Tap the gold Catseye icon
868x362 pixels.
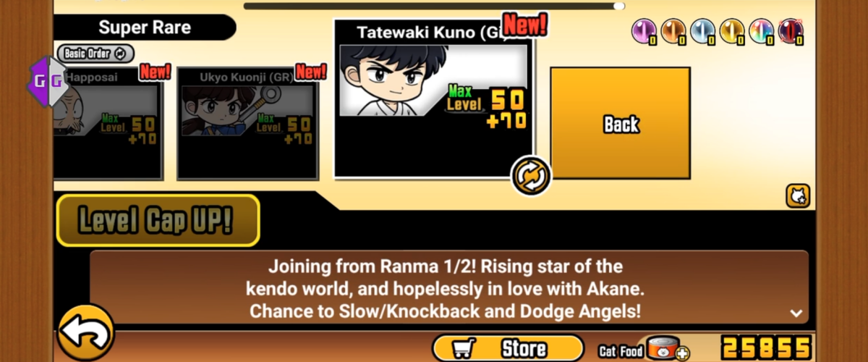coord(732,32)
